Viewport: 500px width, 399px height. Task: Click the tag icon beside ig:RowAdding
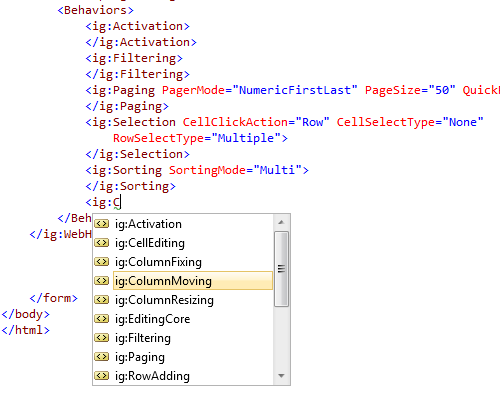(102, 376)
